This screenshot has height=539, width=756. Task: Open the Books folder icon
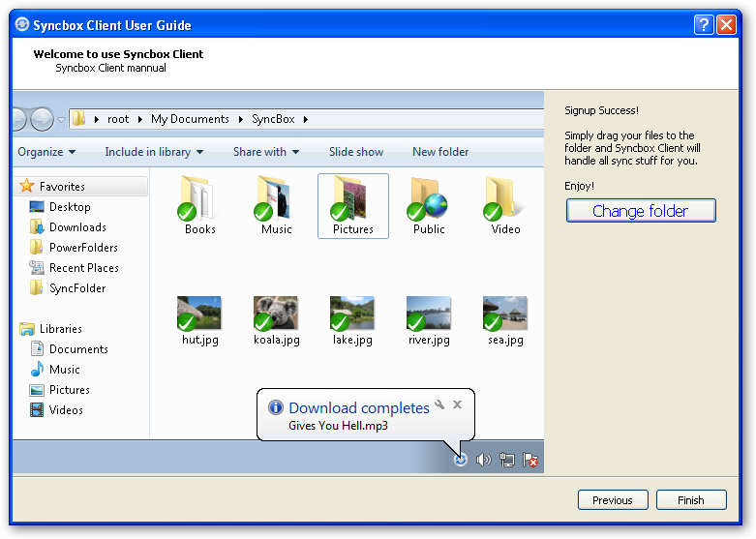197,198
